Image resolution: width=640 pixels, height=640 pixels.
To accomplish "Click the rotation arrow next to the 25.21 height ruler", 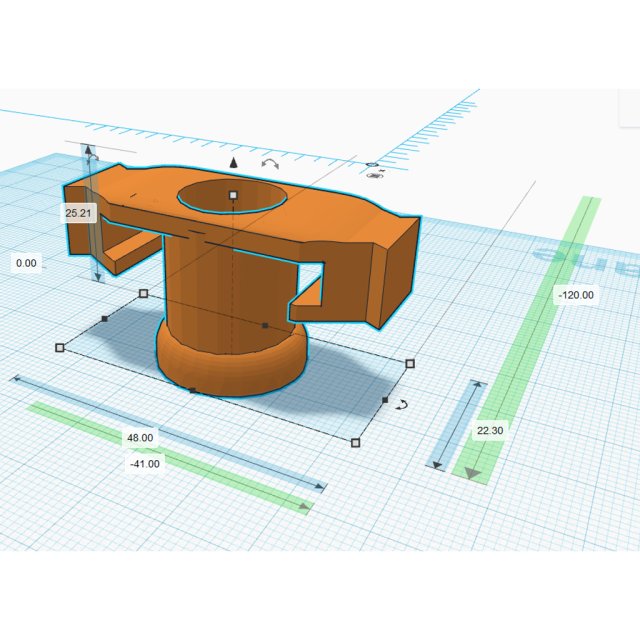I will (x=94, y=157).
